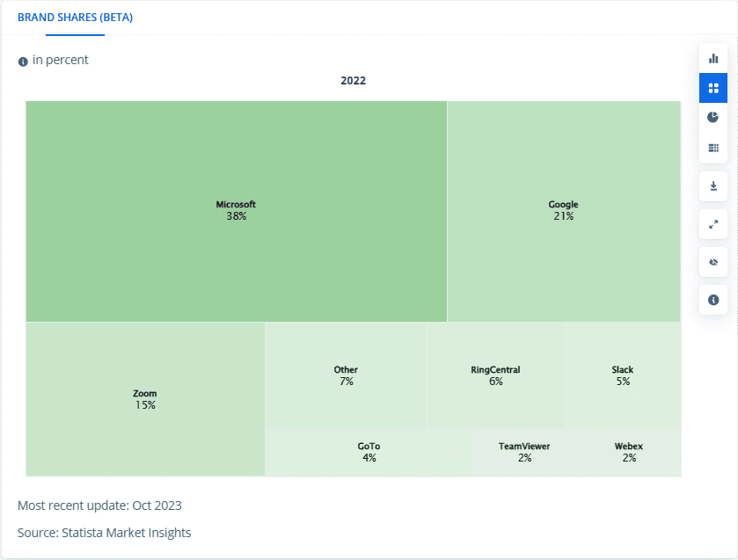The width and height of the screenshot is (738, 560).
Task: Click the Slack 5% segment
Action: point(623,375)
